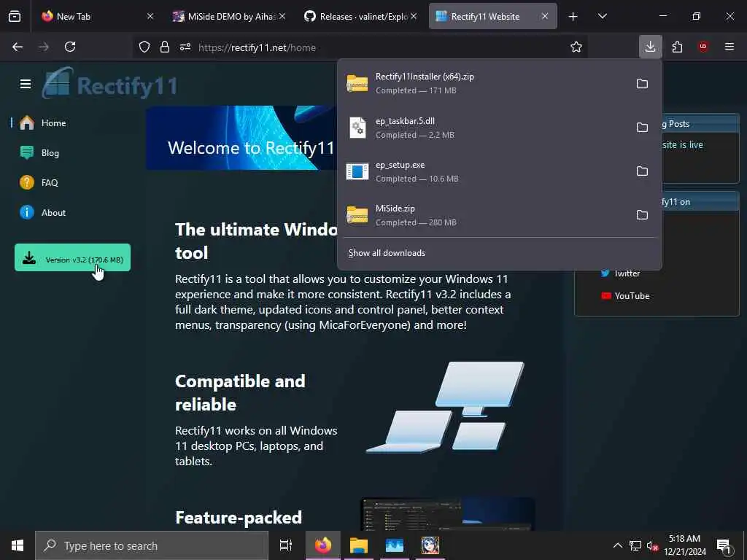Bookmark this page with the star
747x560 pixels.
click(576, 47)
